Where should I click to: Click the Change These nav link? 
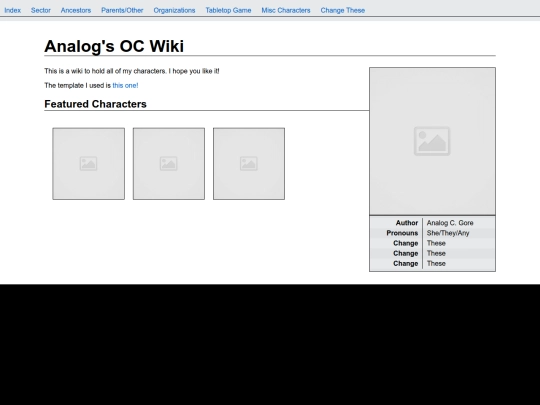pyautogui.click(x=343, y=10)
